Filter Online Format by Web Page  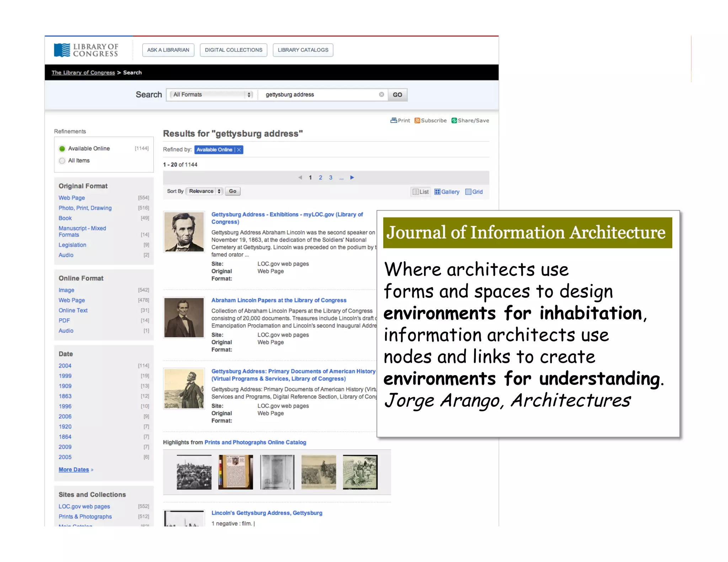tap(72, 300)
